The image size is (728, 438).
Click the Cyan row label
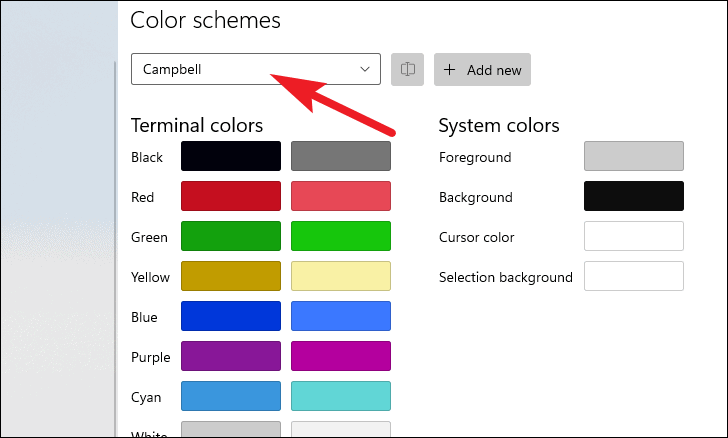146,398
